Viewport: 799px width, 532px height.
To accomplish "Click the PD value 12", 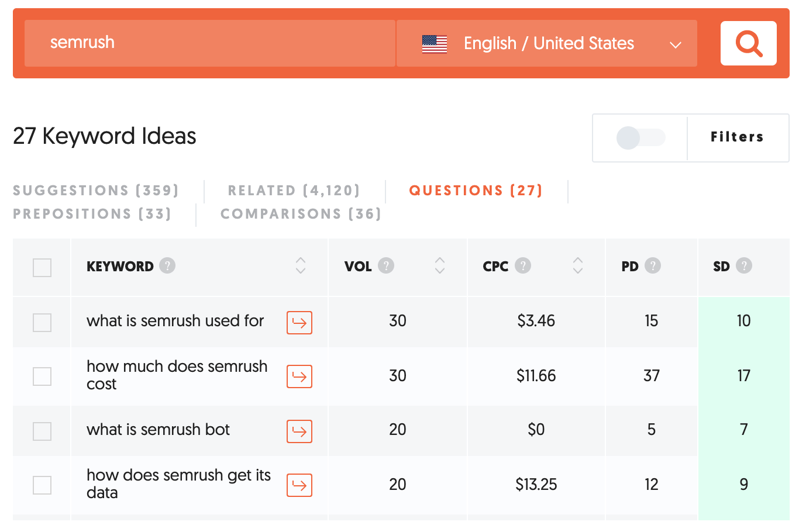I will pos(652,485).
